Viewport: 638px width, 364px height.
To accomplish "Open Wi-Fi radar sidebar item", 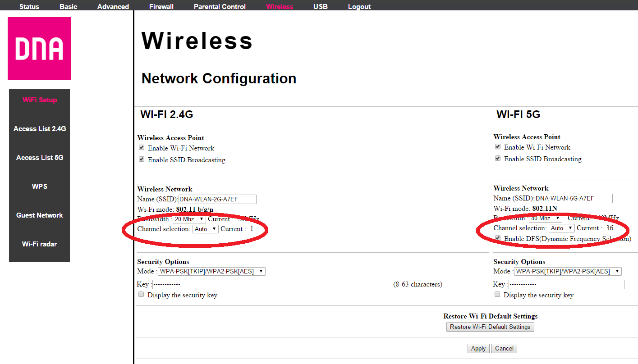I will point(40,244).
